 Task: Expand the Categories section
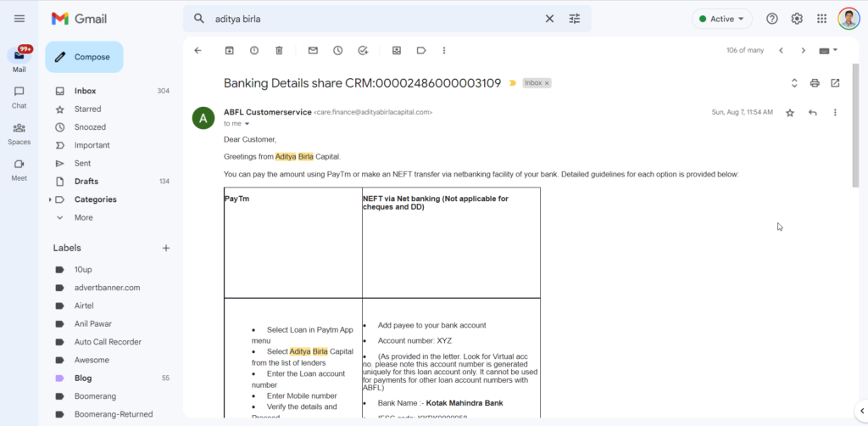click(50, 199)
